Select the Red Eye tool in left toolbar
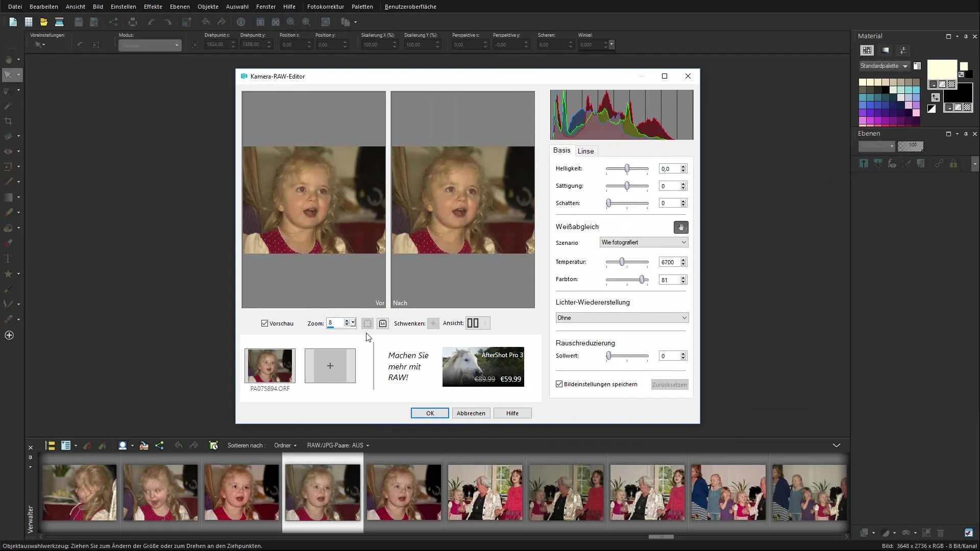 pos(8,152)
